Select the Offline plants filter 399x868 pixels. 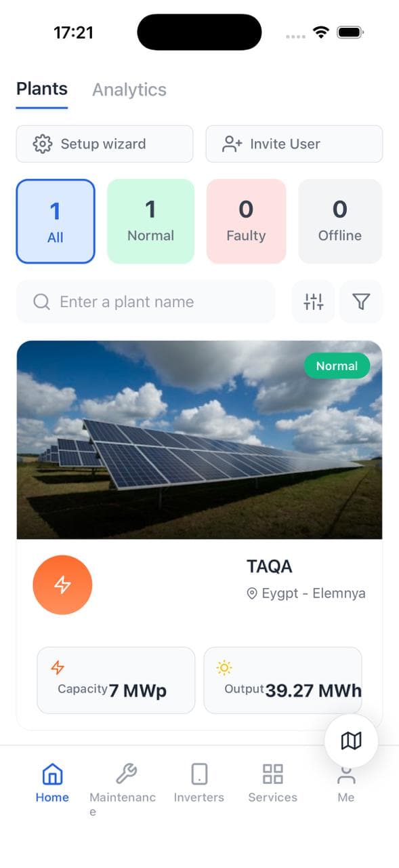[340, 220]
